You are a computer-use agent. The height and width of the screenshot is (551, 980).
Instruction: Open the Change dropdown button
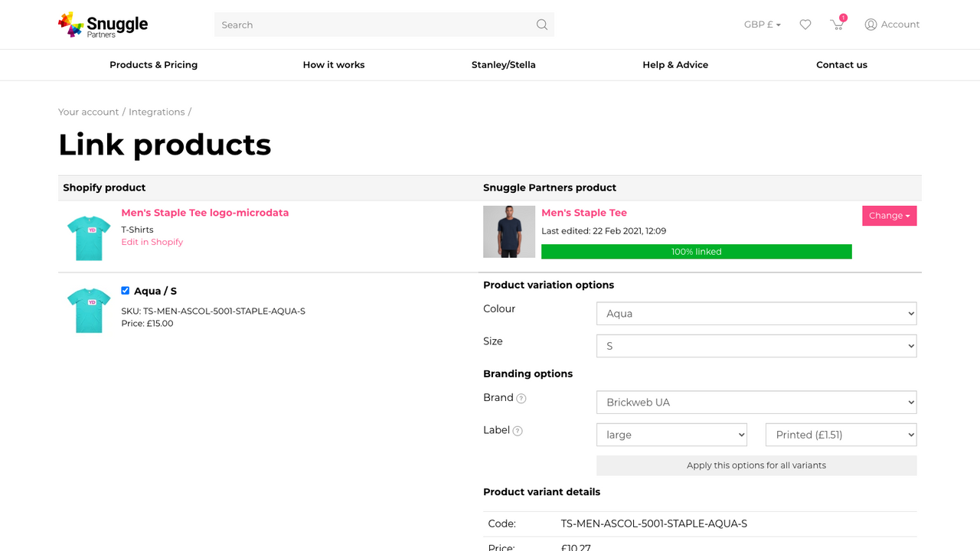[x=889, y=216]
